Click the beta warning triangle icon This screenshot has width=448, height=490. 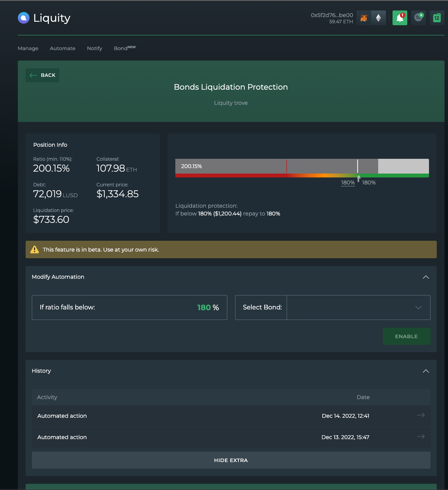35,249
